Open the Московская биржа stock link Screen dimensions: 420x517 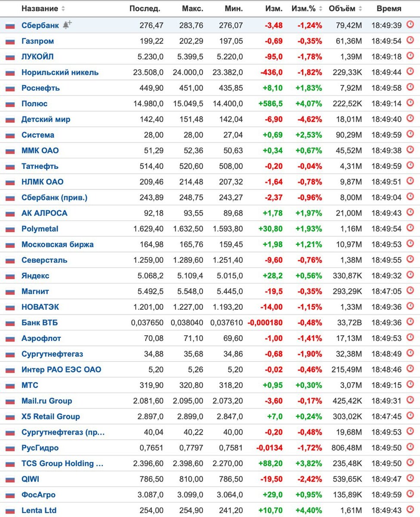tap(57, 245)
